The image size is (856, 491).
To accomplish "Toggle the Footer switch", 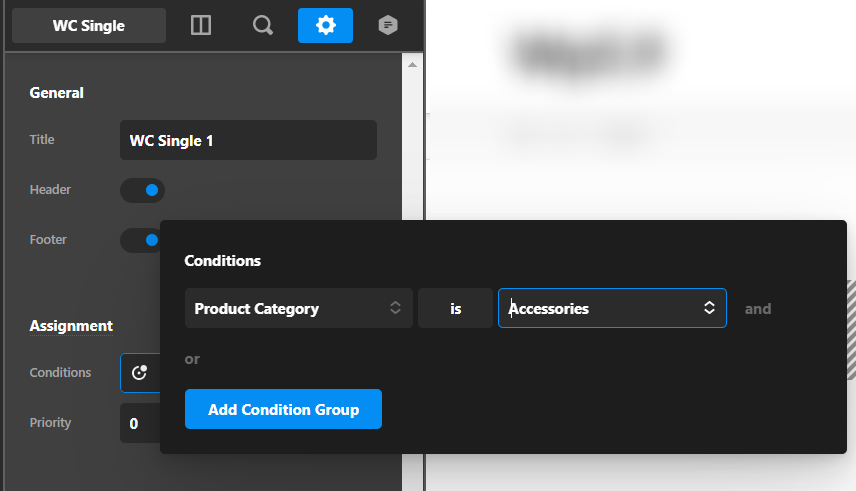I will pos(143,240).
